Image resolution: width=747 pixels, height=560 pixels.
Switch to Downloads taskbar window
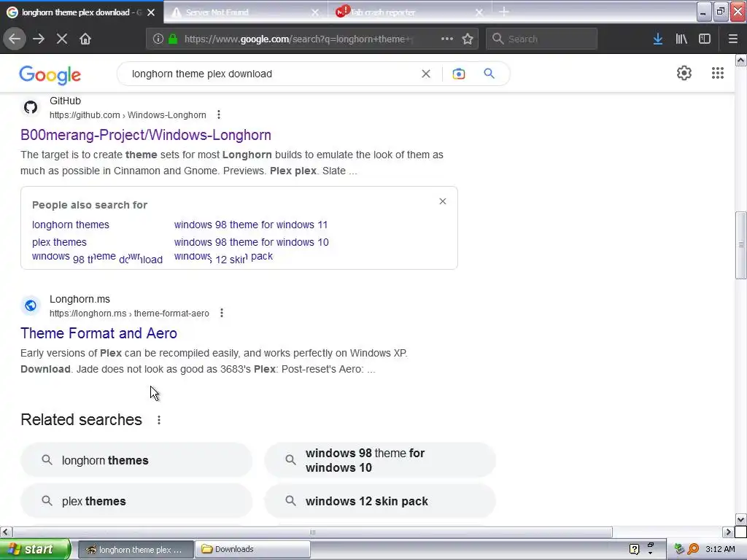click(x=252, y=549)
